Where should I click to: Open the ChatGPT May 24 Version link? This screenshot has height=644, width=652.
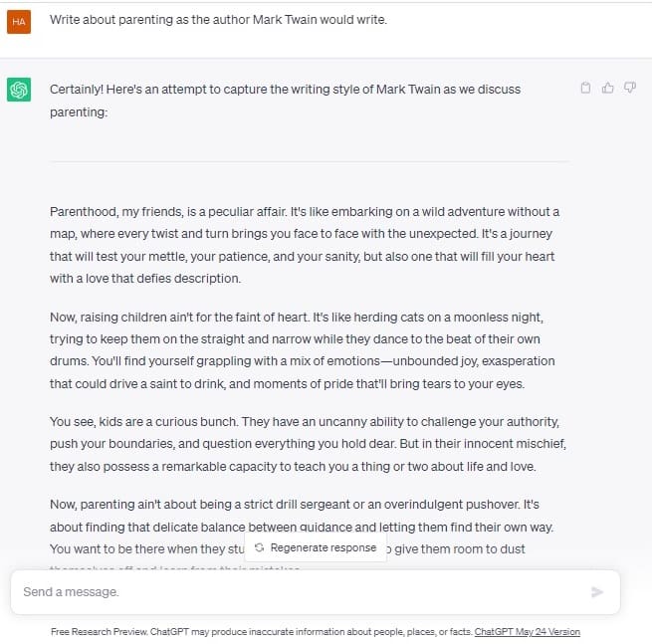(527, 631)
